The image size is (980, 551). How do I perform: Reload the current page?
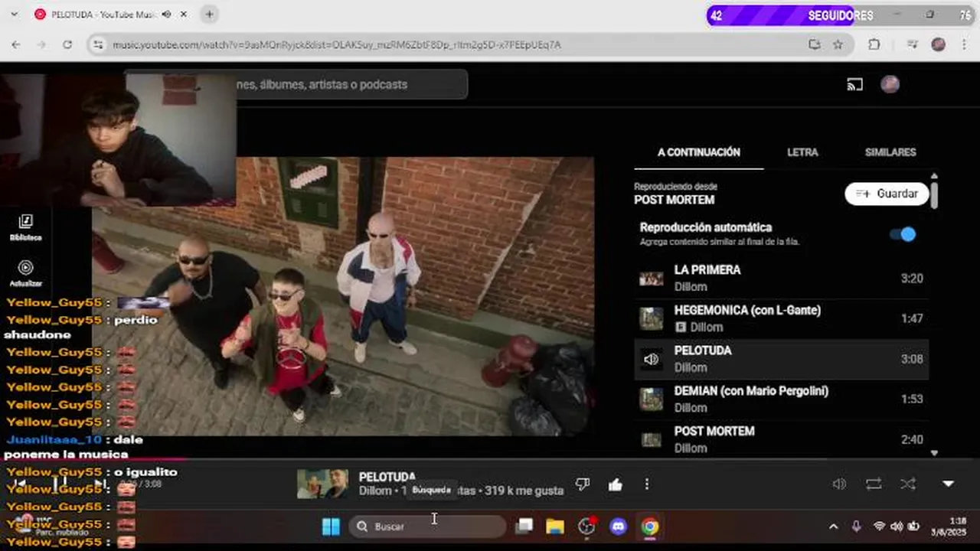pos(67,45)
